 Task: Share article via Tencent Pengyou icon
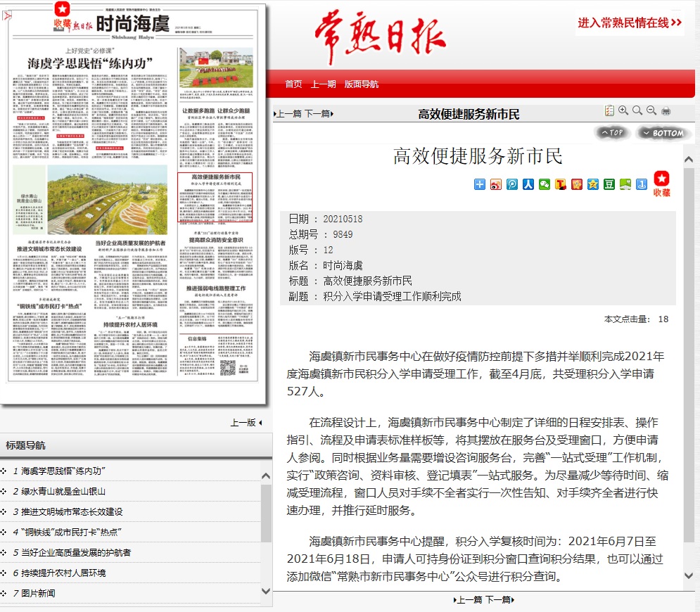[x=512, y=184]
